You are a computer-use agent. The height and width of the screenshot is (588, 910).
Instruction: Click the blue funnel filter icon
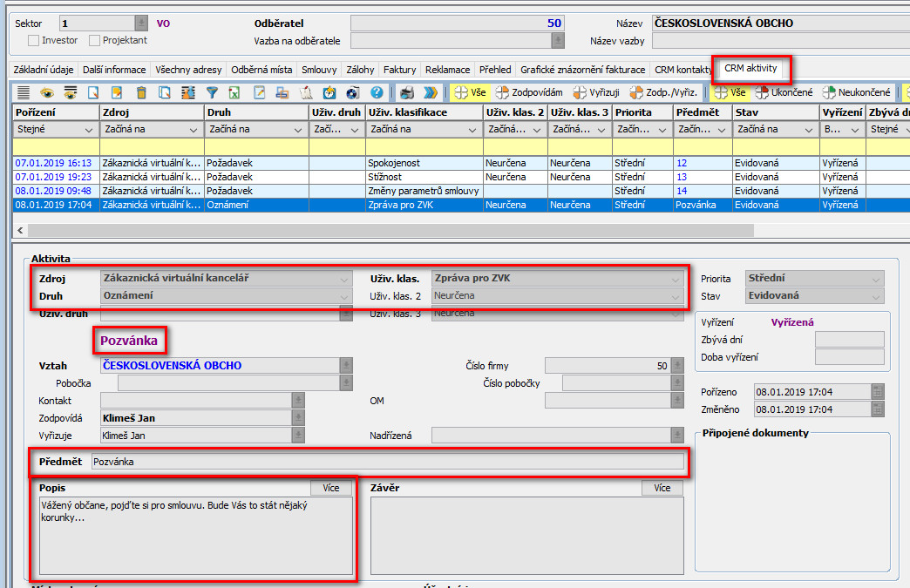coord(212,92)
